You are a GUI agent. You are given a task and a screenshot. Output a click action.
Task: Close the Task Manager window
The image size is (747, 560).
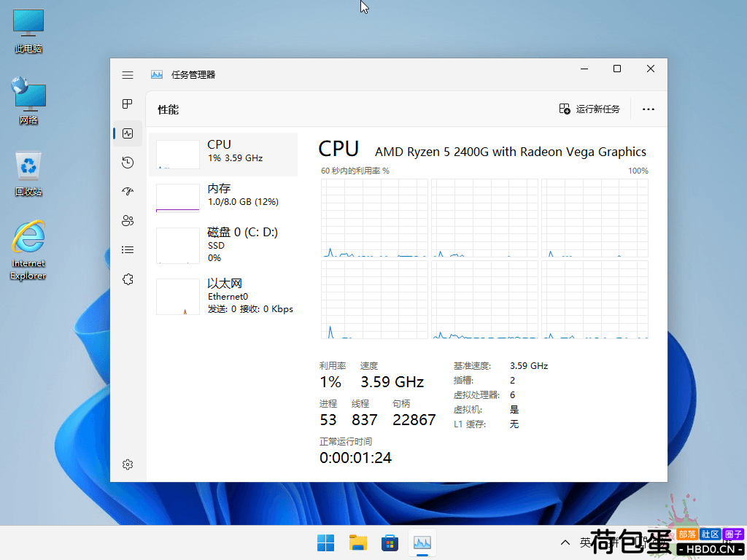point(650,69)
